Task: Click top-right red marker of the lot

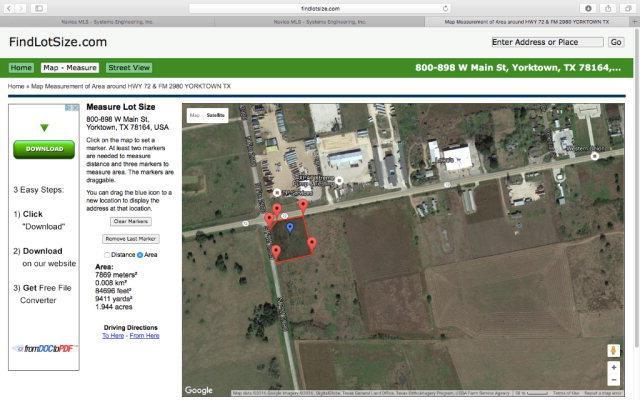Action: (x=303, y=207)
